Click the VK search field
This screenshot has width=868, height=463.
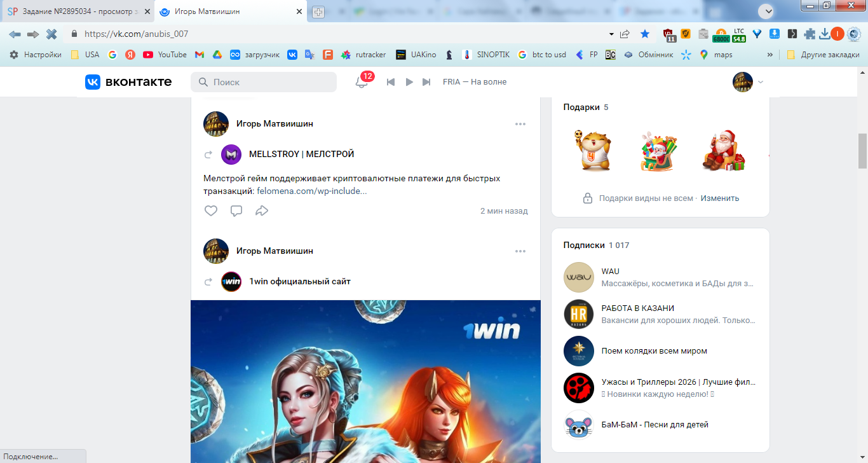tap(264, 82)
